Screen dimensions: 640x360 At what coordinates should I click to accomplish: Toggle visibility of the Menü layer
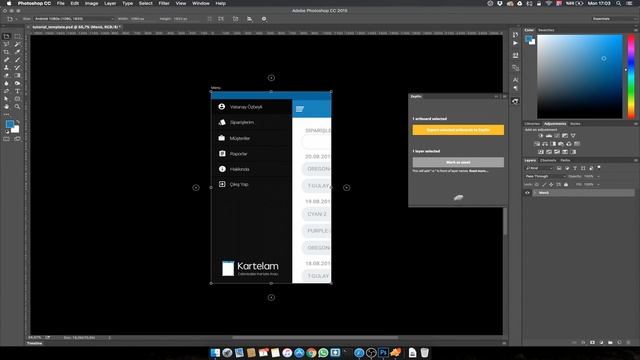pyautogui.click(x=527, y=193)
